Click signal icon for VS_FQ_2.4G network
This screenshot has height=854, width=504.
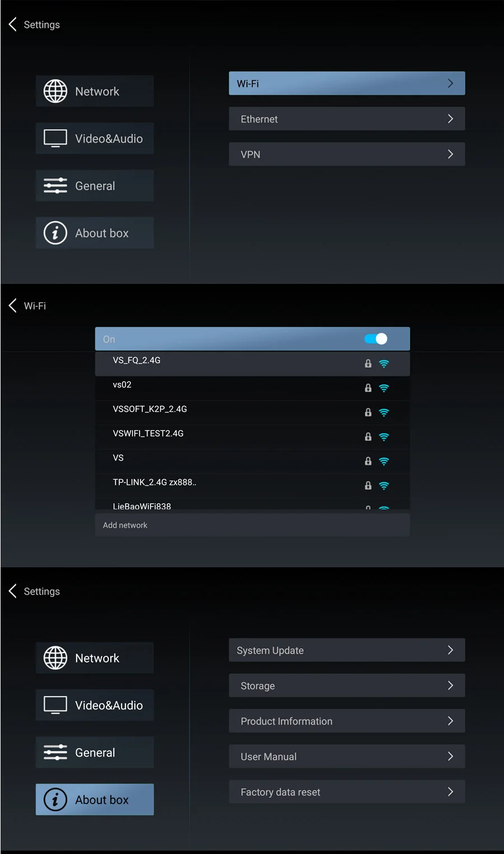coord(384,363)
